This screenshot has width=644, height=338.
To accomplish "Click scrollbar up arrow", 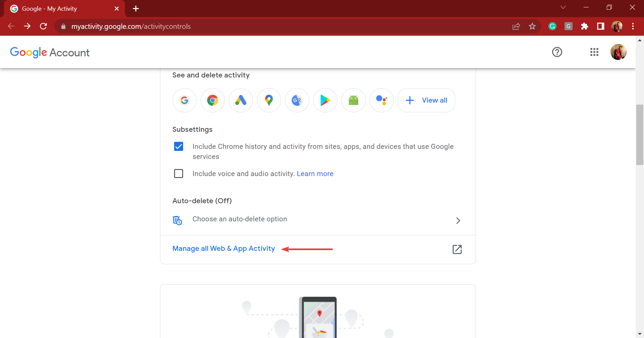I will [x=640, y=40].
